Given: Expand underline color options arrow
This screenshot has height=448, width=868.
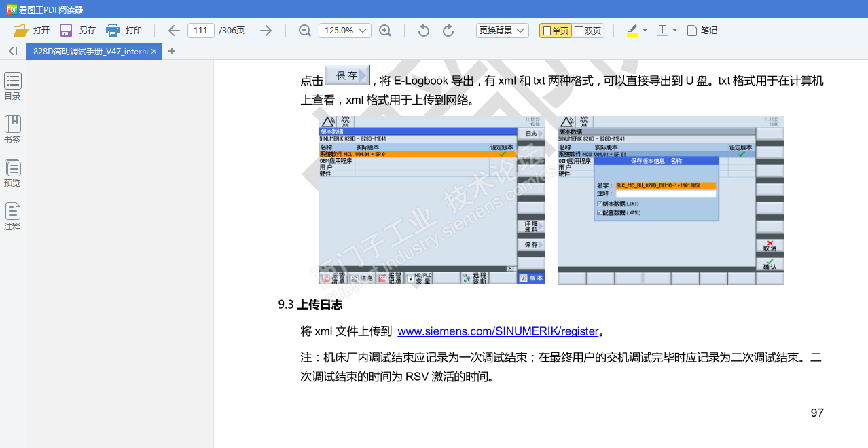Looking at the screenshot, I should [674, 31].
